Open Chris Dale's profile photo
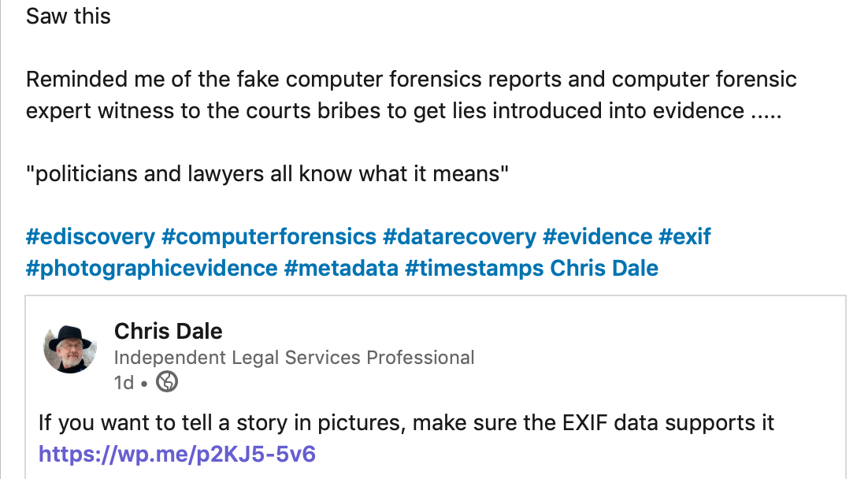Viewport: 868px width, 479px height. [x=70, y=347]
